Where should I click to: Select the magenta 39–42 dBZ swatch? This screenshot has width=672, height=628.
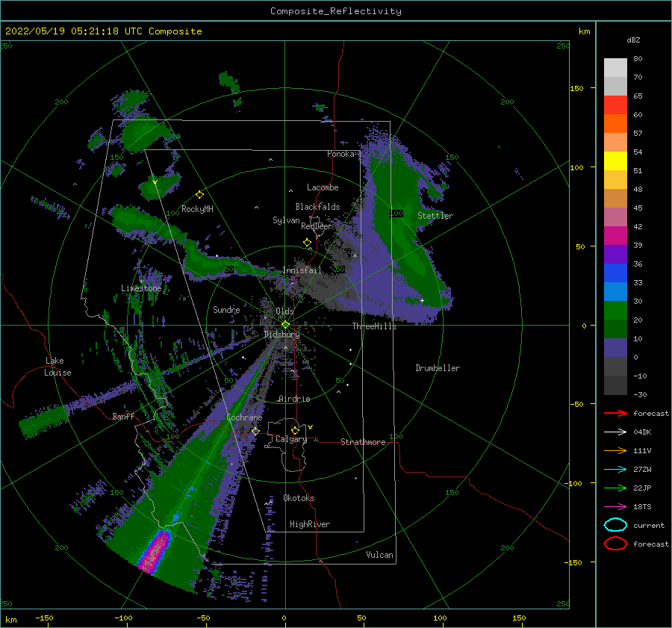pos(615,236)
